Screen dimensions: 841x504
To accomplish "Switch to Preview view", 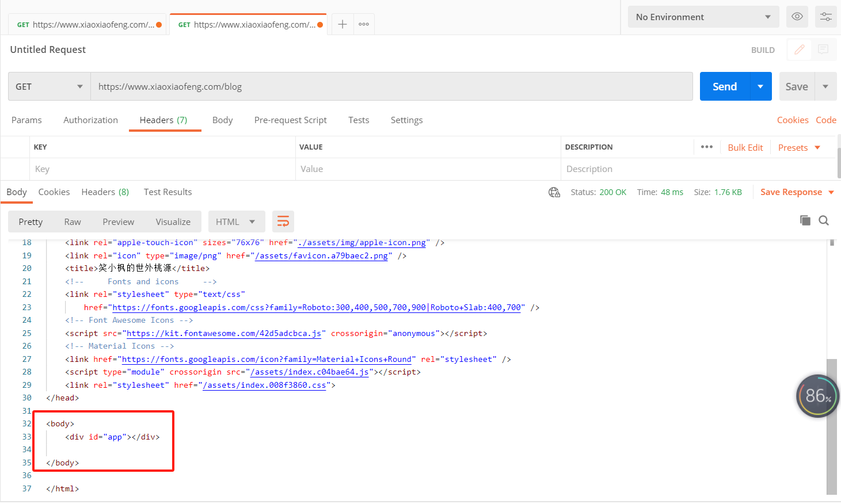I will point(118,222).
